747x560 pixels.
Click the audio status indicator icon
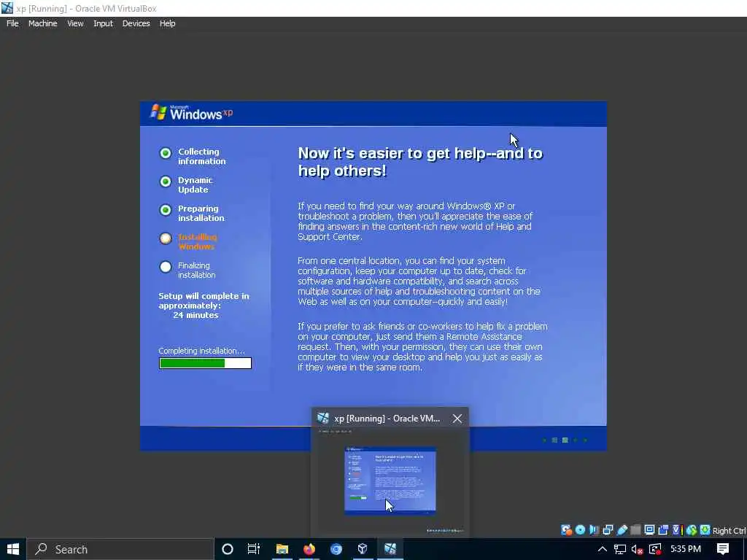point(594,530)
